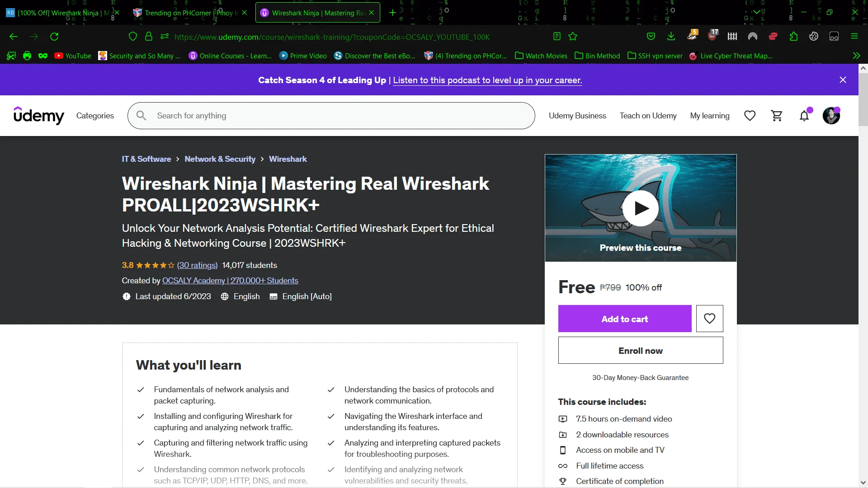The image size is (868, 488).
Task: Click the extension icon with 17 badge
Action: [x=712, y=36]
